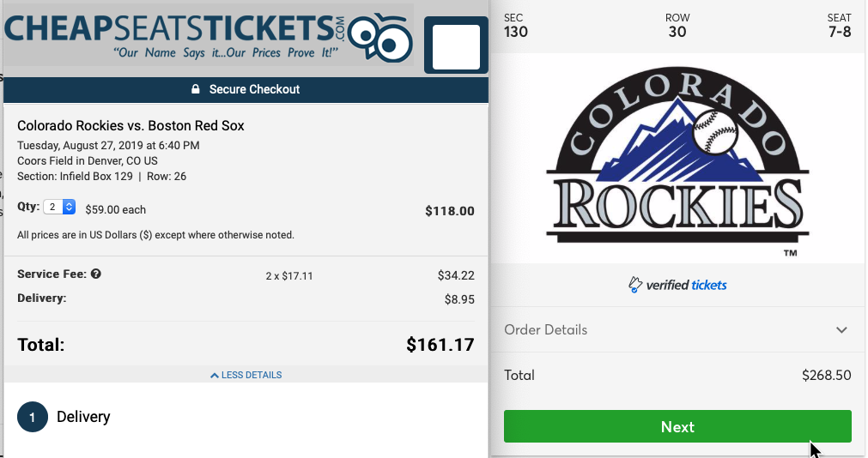Click the green Next button
Image resolution: width=868 pixels, height=458 pixels.
(x=677, y=426)
